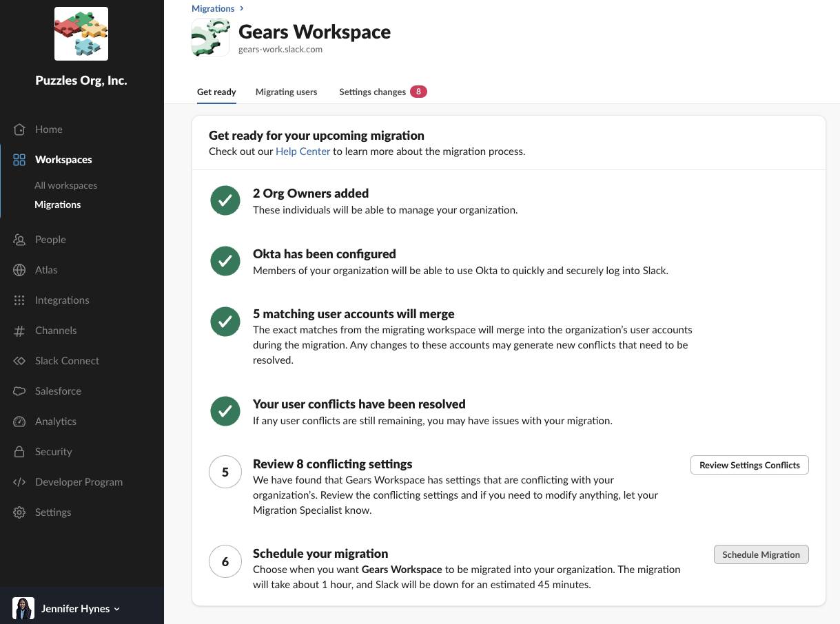Click 'Get ready for your upcoming migration' heading
The width and height of the screenshot is (840, 624).
[316, 136]
